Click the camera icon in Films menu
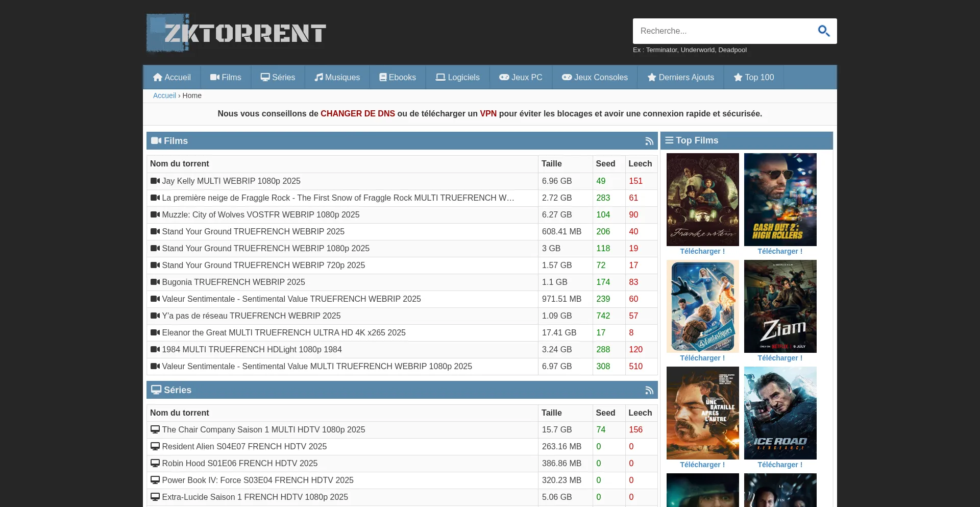980x507 pixels. 215,78
